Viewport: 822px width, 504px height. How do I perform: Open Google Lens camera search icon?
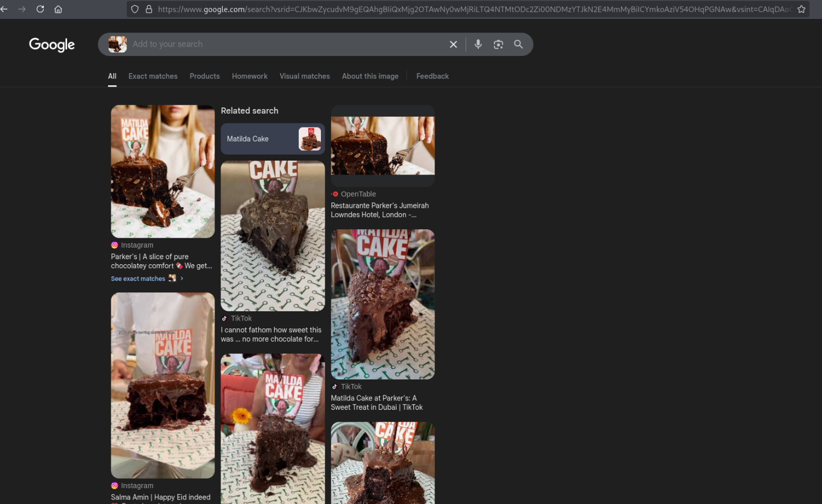coord(498,44)
